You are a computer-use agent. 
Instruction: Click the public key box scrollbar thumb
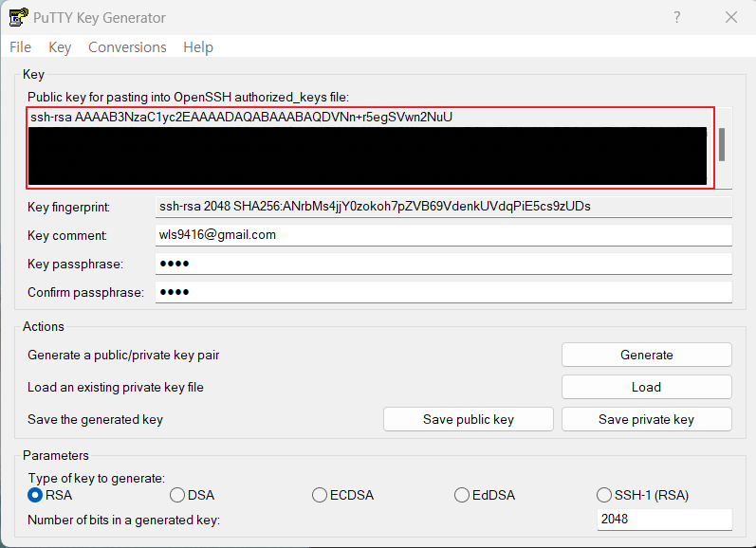tap(722, 144)
